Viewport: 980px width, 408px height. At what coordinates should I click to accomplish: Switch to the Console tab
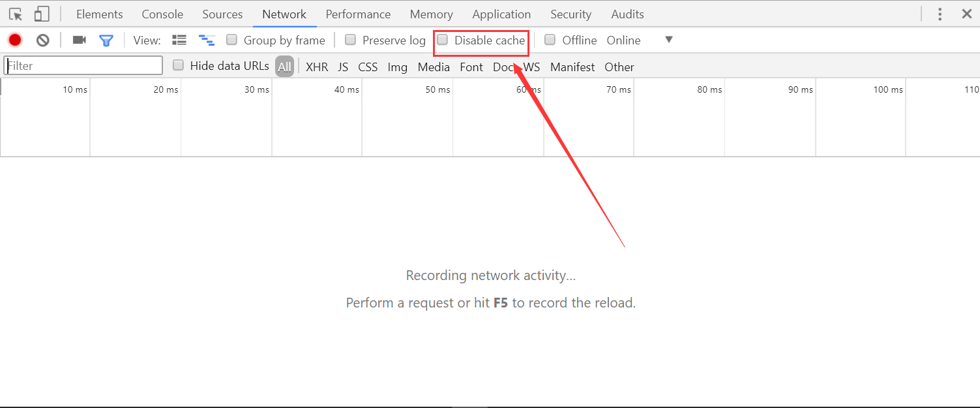(x=162, y=14)
